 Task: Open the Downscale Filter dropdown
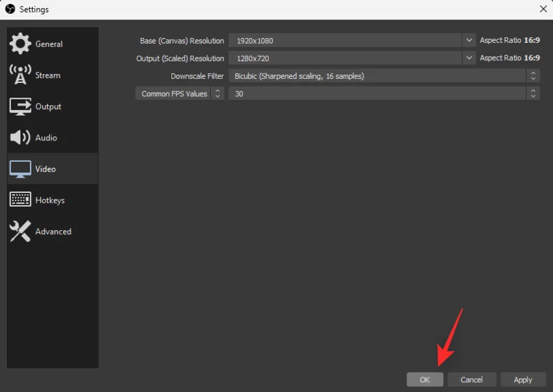tap(384, 76)
